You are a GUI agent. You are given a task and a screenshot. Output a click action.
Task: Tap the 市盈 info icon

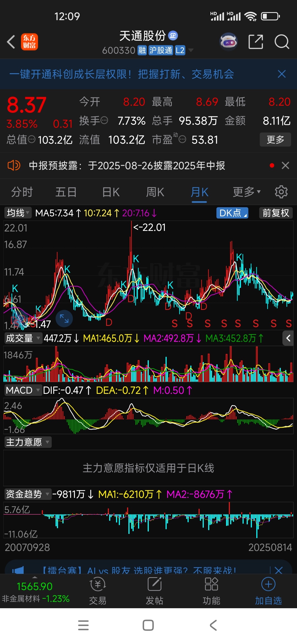(182, 139)
